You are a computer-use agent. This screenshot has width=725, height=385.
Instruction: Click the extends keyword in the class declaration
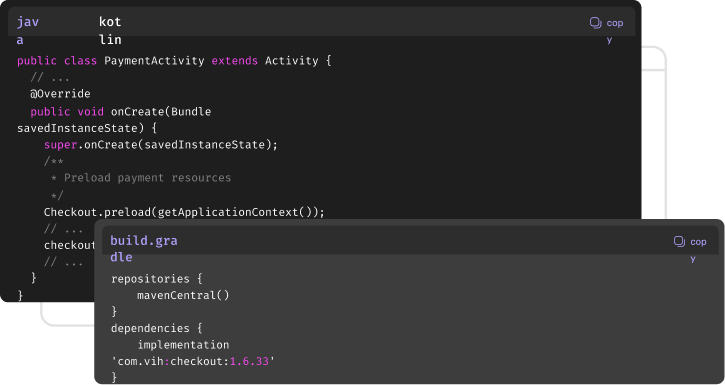click(234, 61)
